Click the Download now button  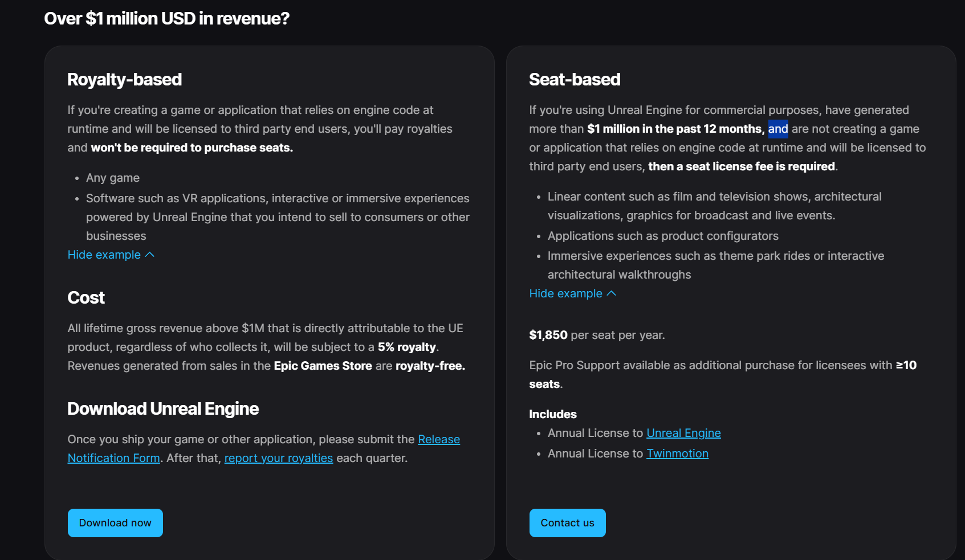115,523
